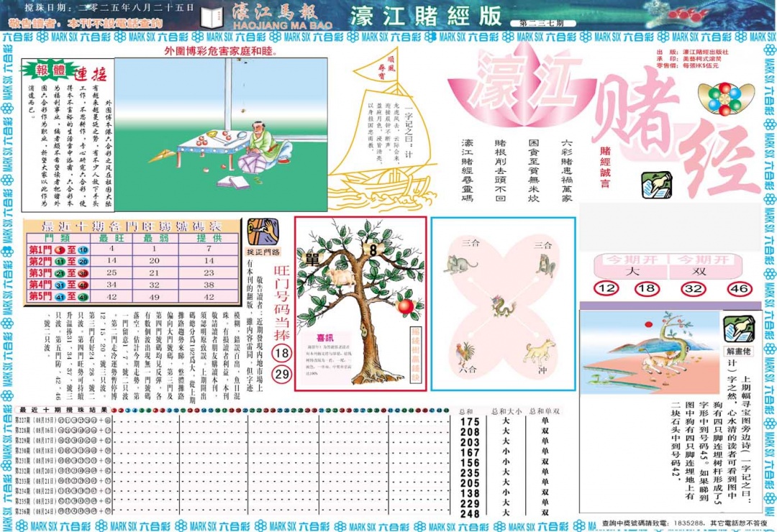Select circled number 46

(738, 289)
